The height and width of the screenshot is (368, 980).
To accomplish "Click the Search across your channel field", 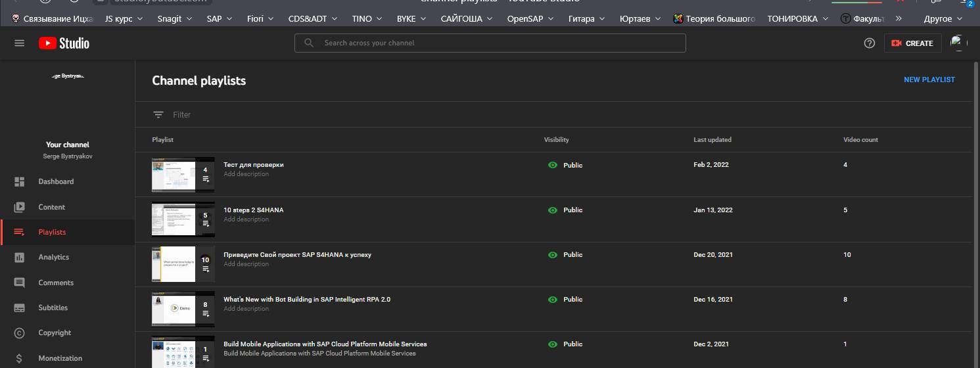I will click(x=500, y=43).
